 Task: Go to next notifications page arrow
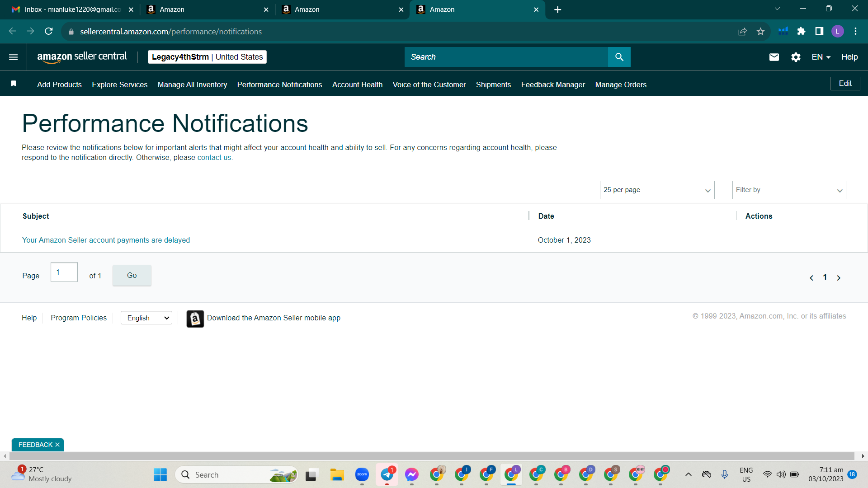click(x=839, y=278)
